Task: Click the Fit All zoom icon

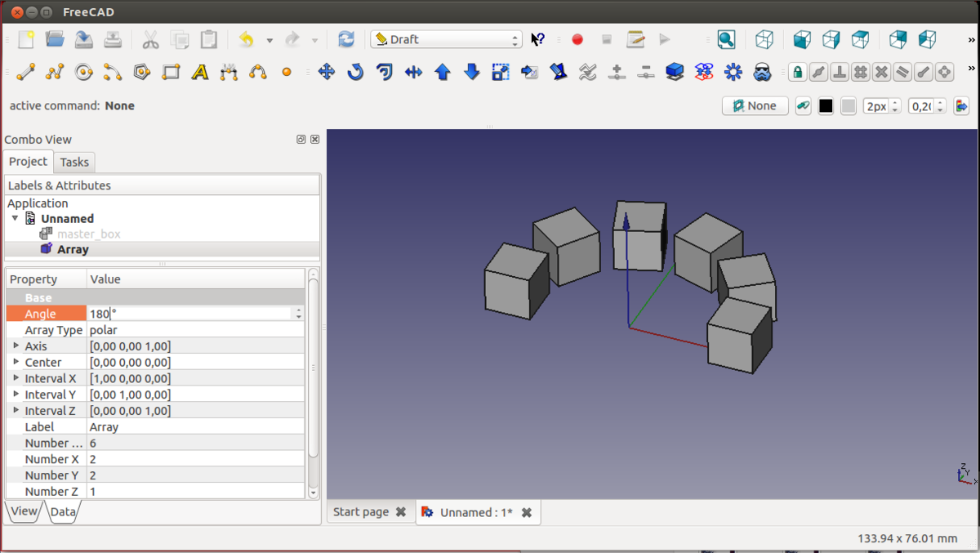Action: click(x=726, y=39)
